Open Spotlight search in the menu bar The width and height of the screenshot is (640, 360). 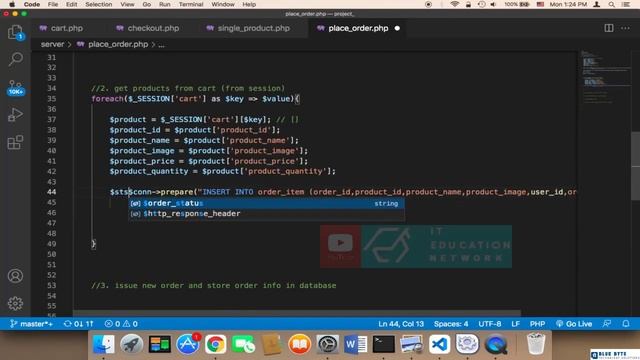coord(611,4)
